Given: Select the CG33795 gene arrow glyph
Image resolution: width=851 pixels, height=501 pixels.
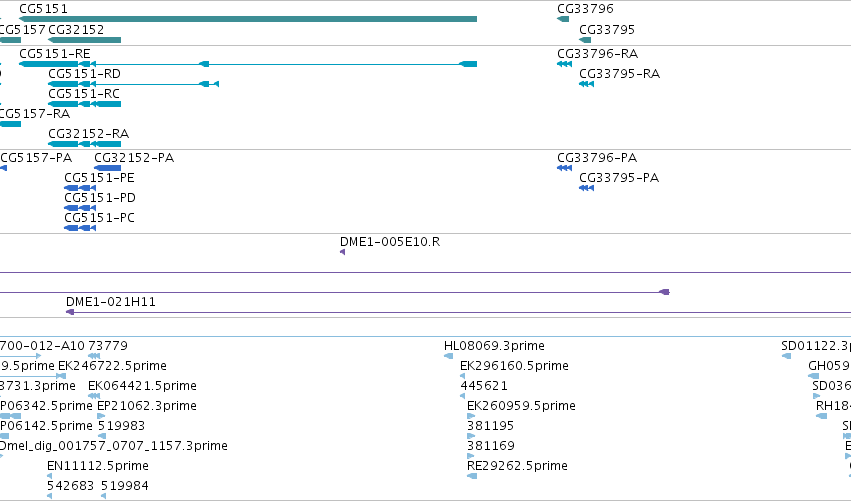Looking at the screenshot, I should coord(585,40).
